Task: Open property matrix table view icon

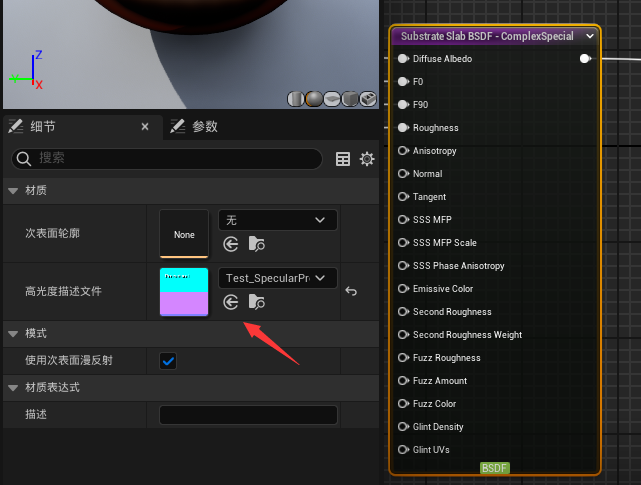Action: coord(343,159)
